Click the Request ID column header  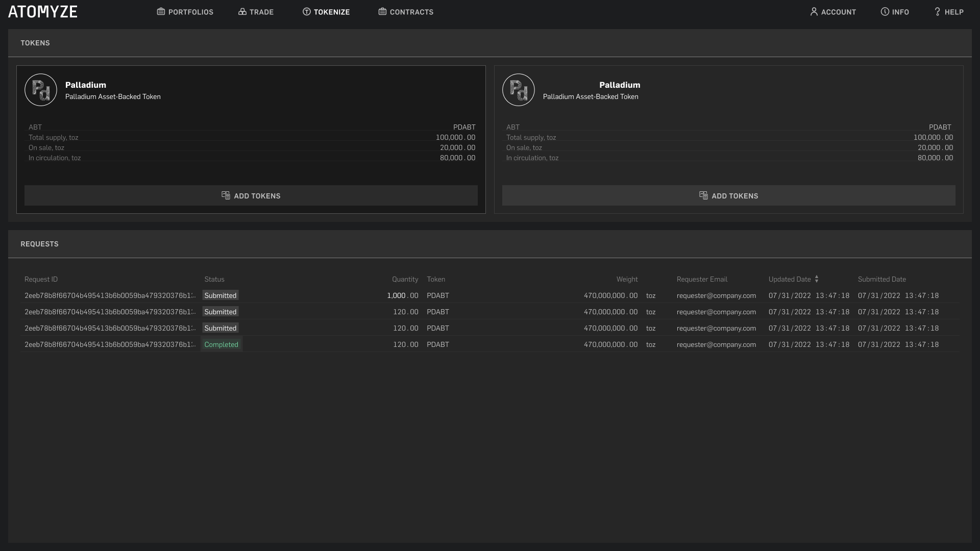pos(41,279)
